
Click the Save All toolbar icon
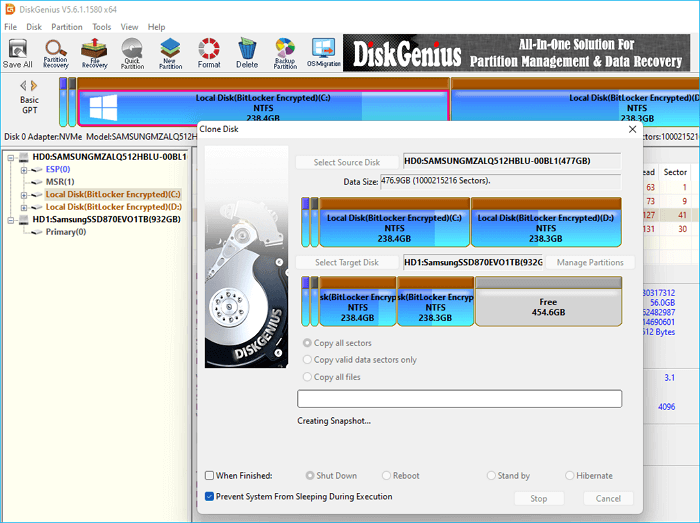pos(17,52)
